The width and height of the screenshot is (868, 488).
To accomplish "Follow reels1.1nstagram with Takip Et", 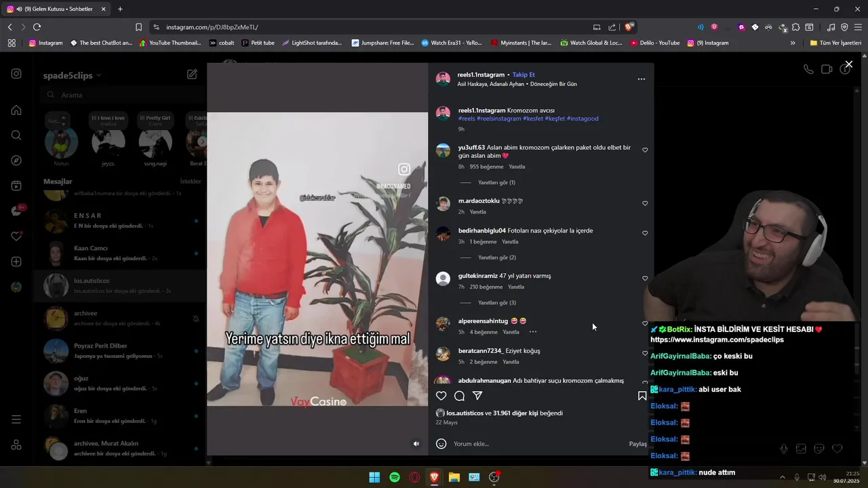I will (x=524, y=75).
